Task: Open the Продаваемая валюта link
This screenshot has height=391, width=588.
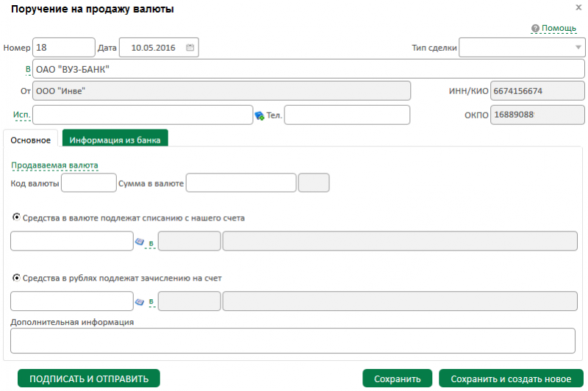Action: pos(54,165)
